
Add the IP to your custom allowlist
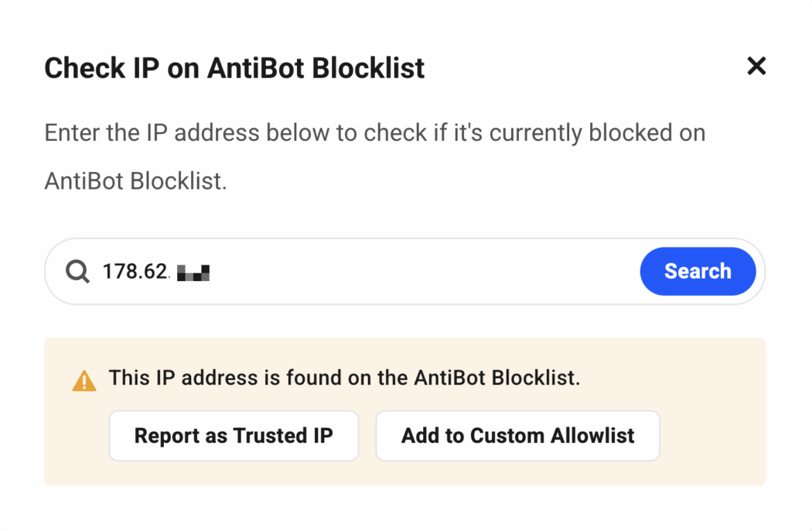[517, 435]
